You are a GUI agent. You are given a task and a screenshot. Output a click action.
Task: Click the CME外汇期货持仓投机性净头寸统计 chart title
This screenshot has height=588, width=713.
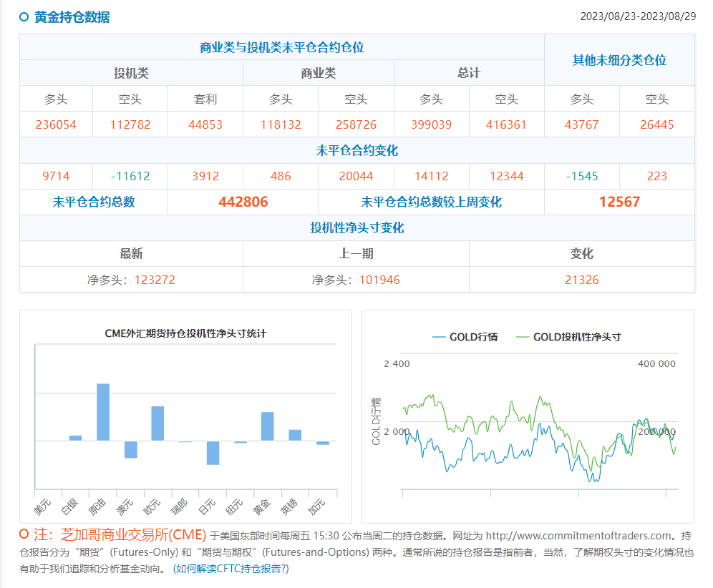click(x=185, y=333)
